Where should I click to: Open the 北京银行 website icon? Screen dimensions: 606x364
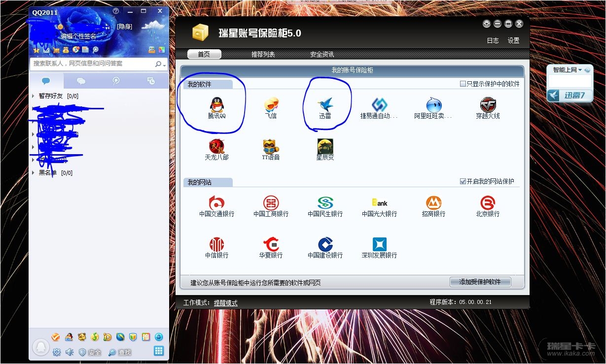pyautogui.click(x=488, y=206)
